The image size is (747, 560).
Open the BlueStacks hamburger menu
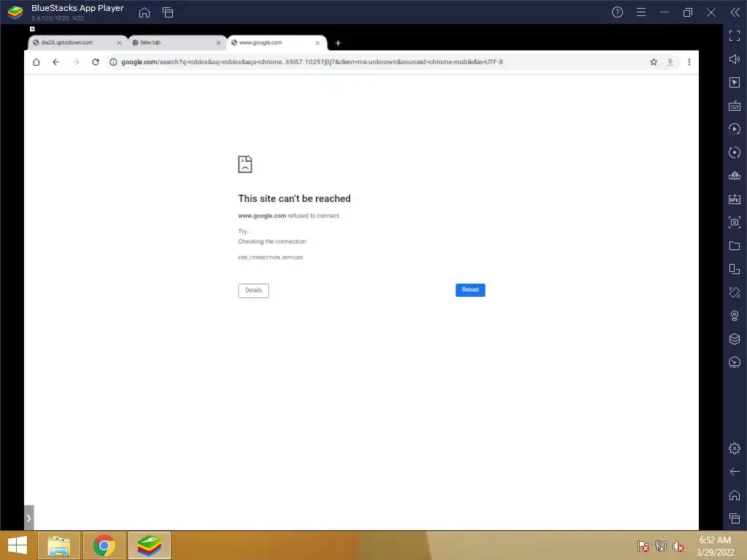click(x=641, y=12)
